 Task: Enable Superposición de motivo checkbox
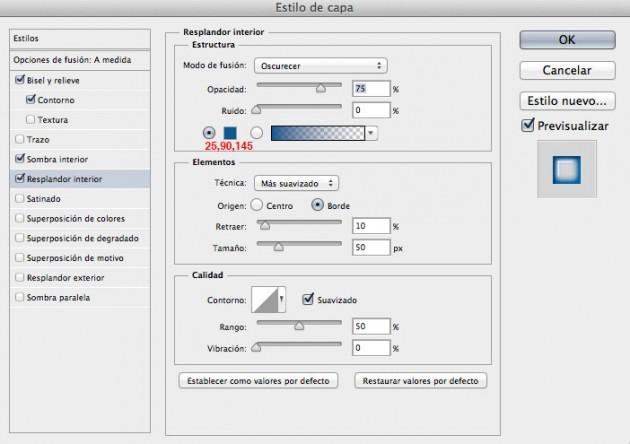click(19, 258)
